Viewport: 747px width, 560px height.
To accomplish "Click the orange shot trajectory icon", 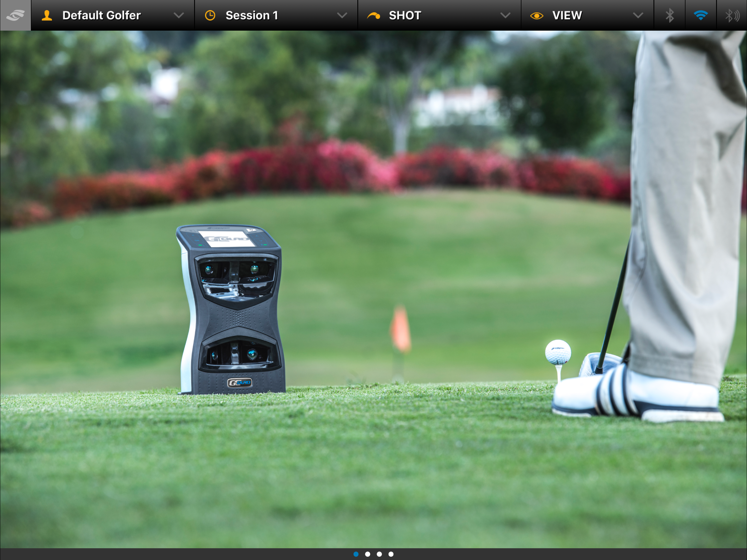I will tap(373, 15).
